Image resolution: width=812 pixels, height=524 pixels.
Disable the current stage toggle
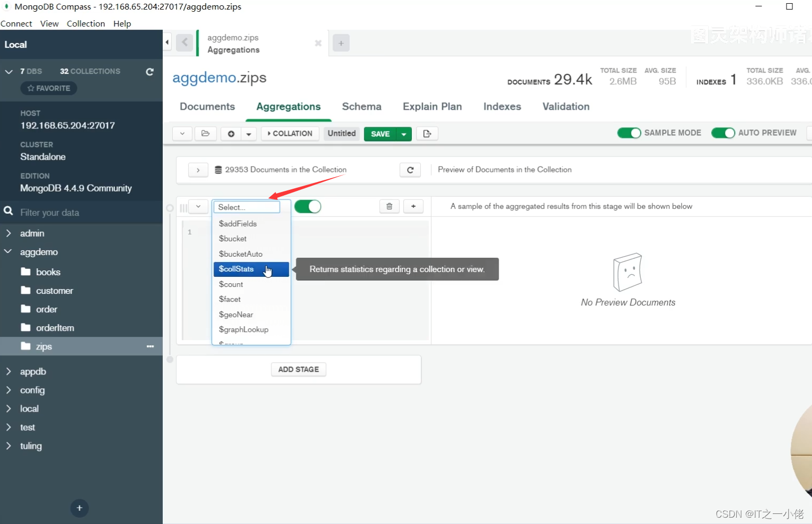point(307,206)
